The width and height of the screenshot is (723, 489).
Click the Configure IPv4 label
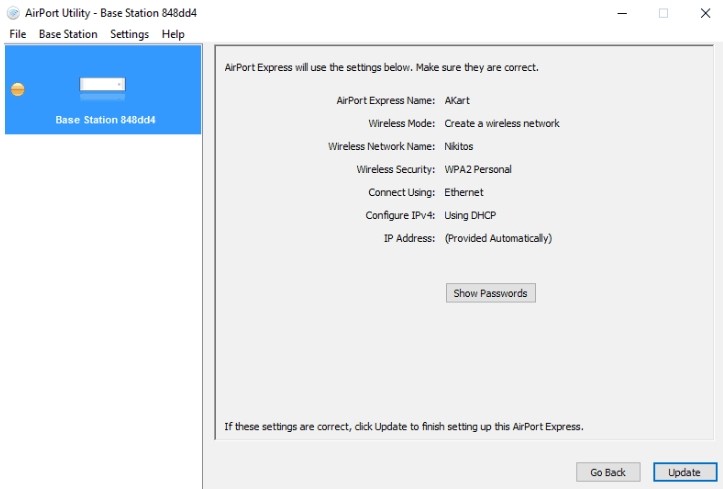click(400, 215)
